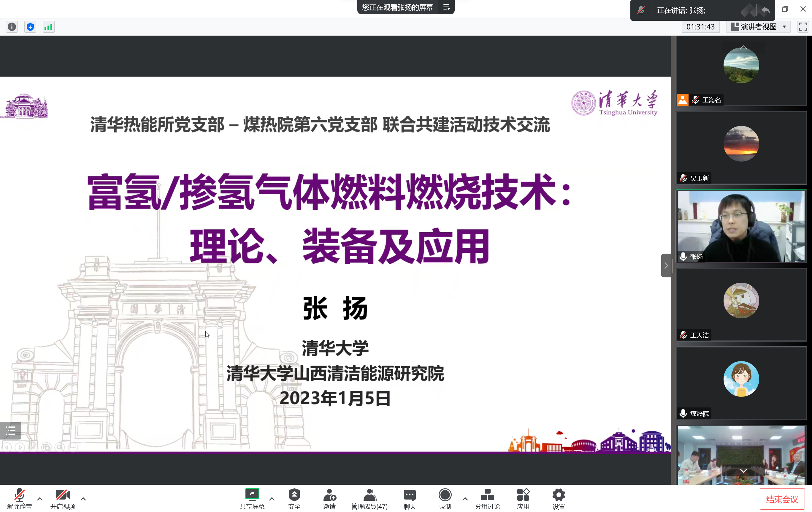Click the 您正在观看张扬的屏幕 banner text
The image size is (812, 512).
click(x=398, y=7)
